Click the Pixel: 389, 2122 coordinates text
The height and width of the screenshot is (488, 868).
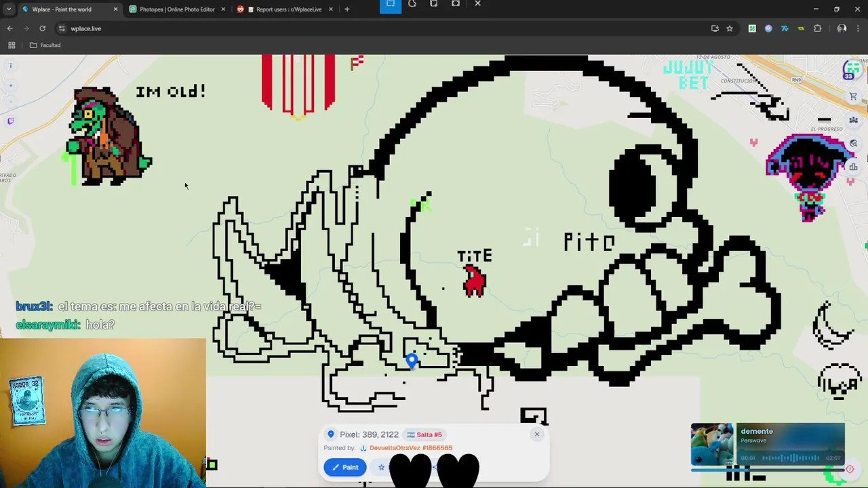(369, 434)
